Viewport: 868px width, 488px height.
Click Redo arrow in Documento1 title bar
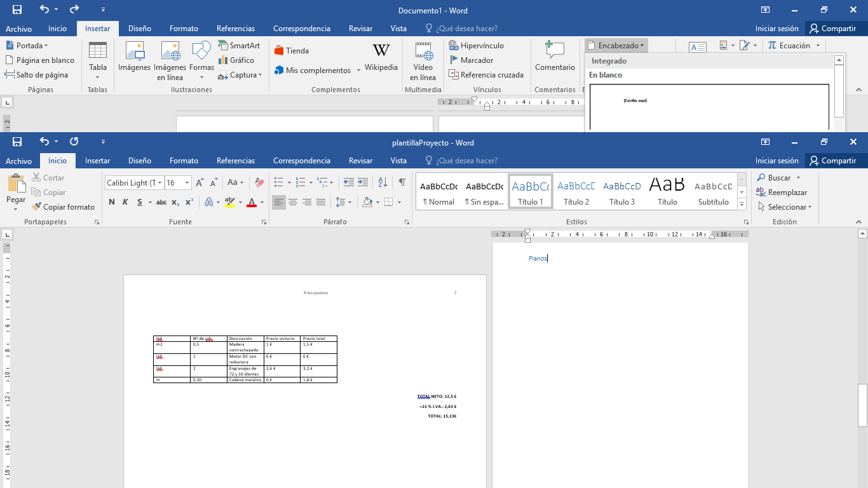[74, 9]
